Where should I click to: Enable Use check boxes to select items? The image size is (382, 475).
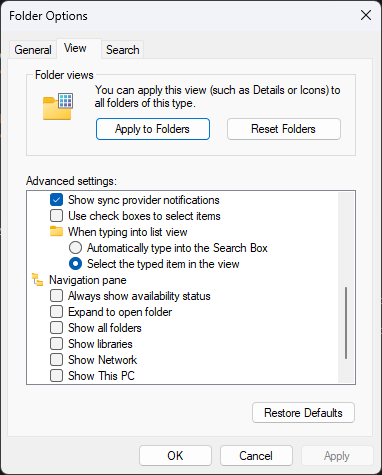[56, 216]
